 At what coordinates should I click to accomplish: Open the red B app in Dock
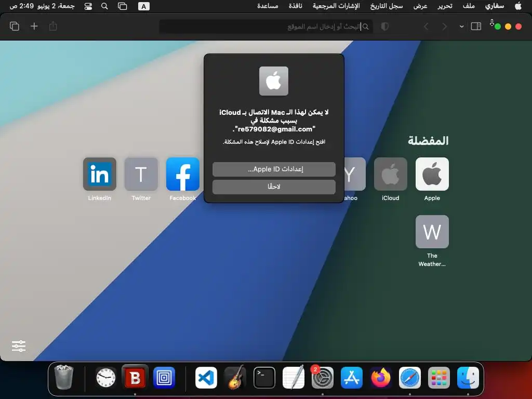click(x=135, y=378)
